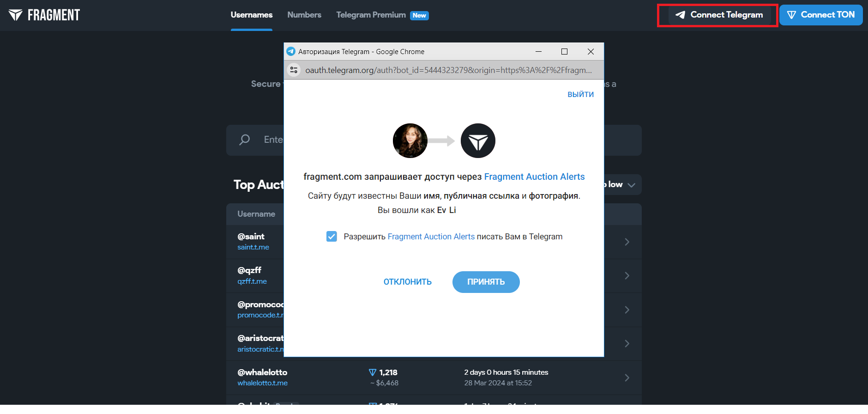Click the search magnifier icon
This screenshot has height=414, width=868.
tap(245, 140)
